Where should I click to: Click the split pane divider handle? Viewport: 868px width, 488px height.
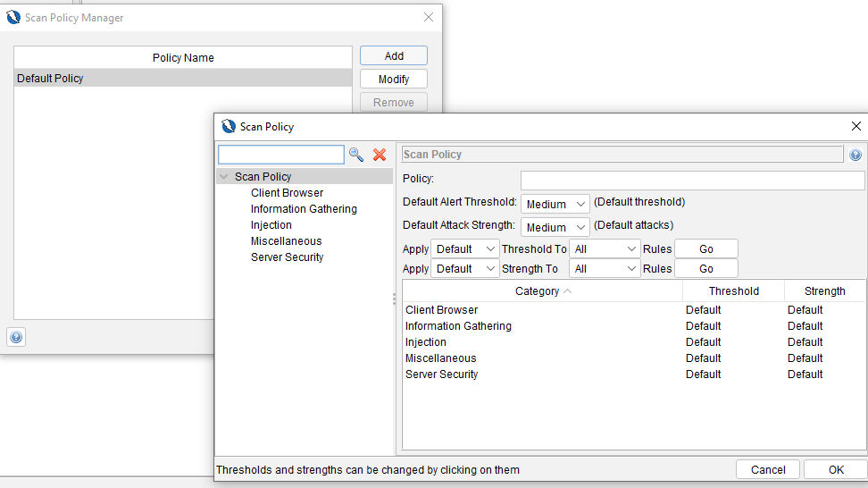pyautogui.click(x=394, y=299)
